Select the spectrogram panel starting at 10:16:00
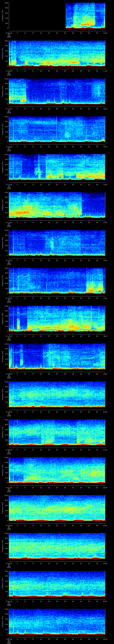 pyautogui.click(x=57, y=280)
